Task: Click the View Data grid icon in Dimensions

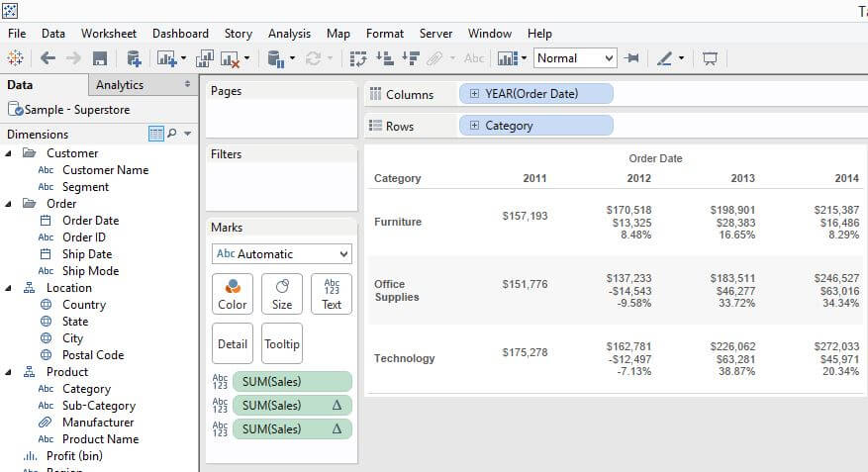Action: pyautogui.click(x=156, y=134)
